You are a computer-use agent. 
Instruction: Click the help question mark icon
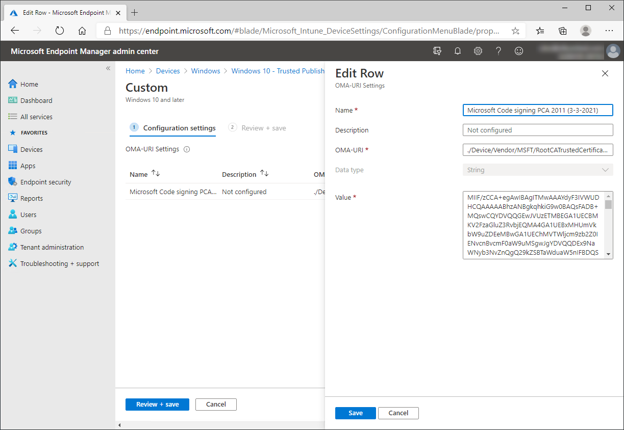[x=498, y=51]
